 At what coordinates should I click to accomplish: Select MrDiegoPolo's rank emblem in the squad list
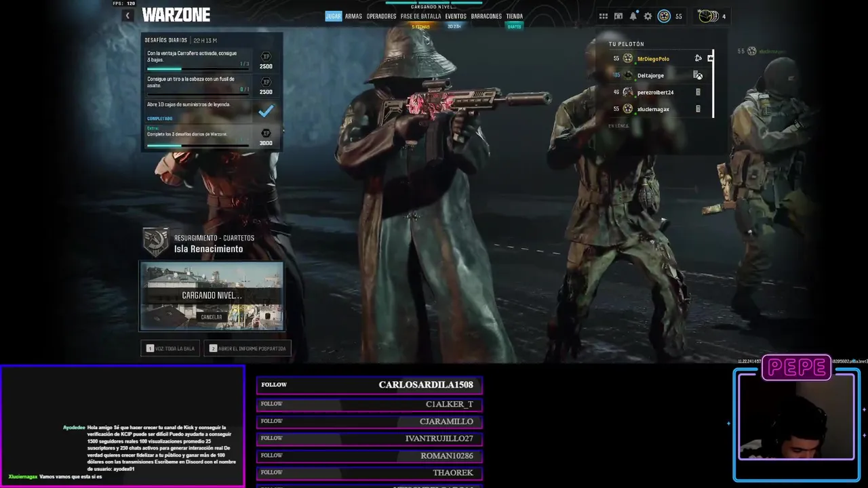pos(628,58)
